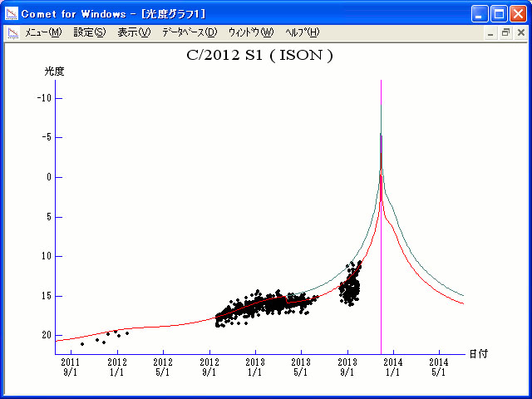Click the 2011 9/1 date label

point(71,367)
